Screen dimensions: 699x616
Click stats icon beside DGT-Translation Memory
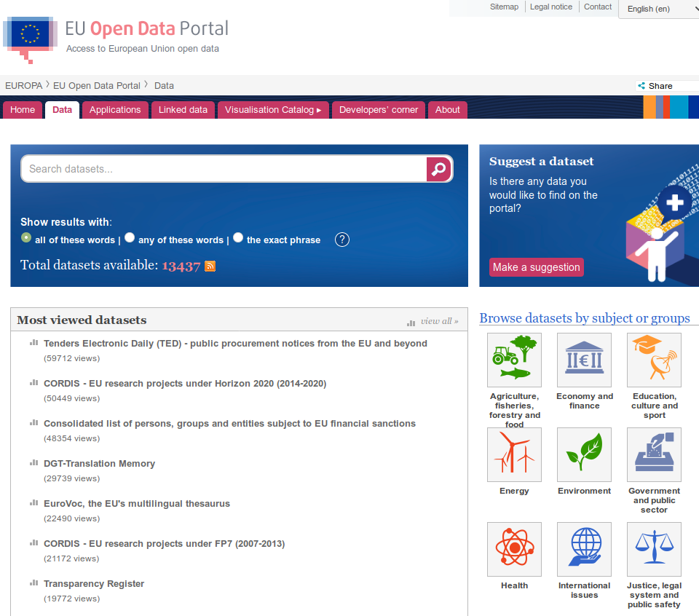(34, 463)
